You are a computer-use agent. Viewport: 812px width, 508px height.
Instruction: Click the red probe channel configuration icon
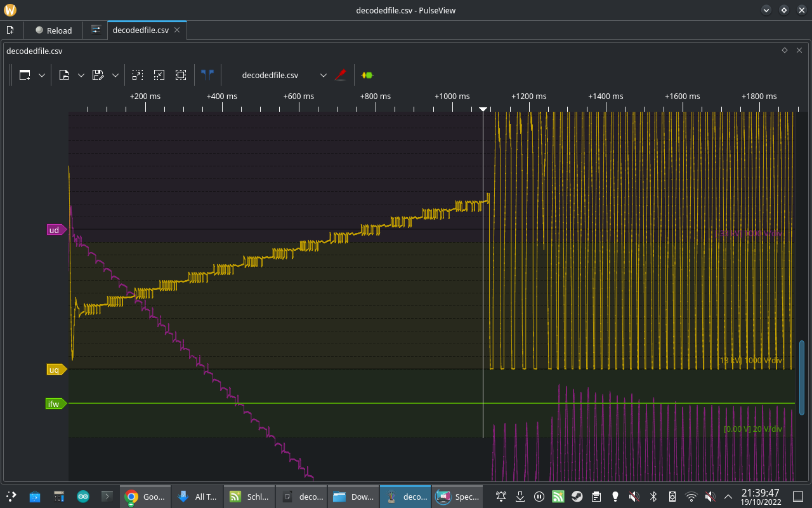(341, 75)
